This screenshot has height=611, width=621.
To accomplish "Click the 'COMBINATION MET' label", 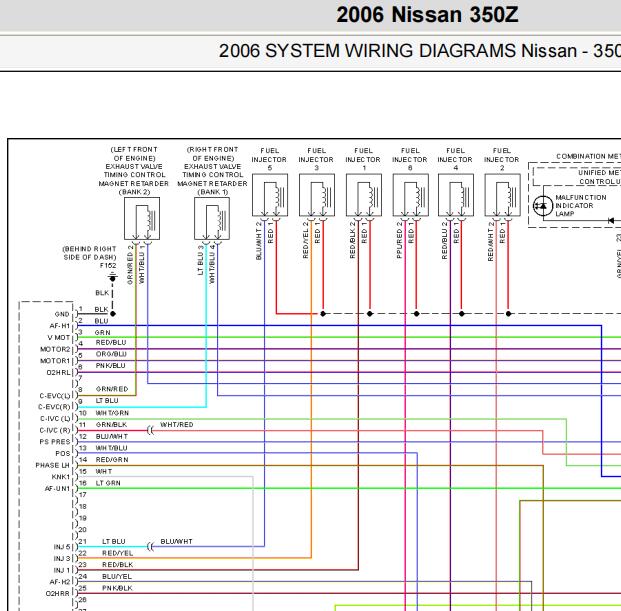I will 588,156.
